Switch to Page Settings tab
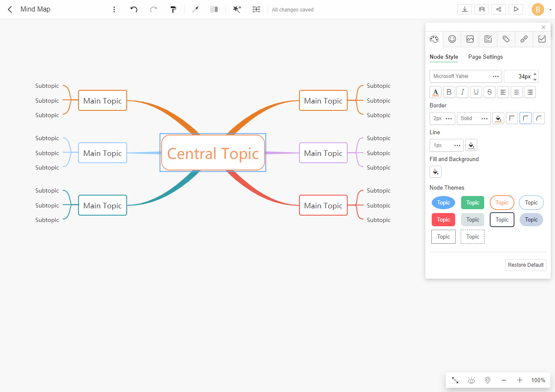 pyautogui.click(x=485, y=57)
